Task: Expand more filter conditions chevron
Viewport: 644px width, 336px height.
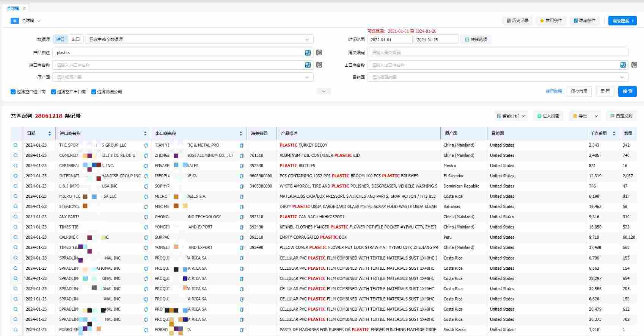Action: tap(324, 91)
